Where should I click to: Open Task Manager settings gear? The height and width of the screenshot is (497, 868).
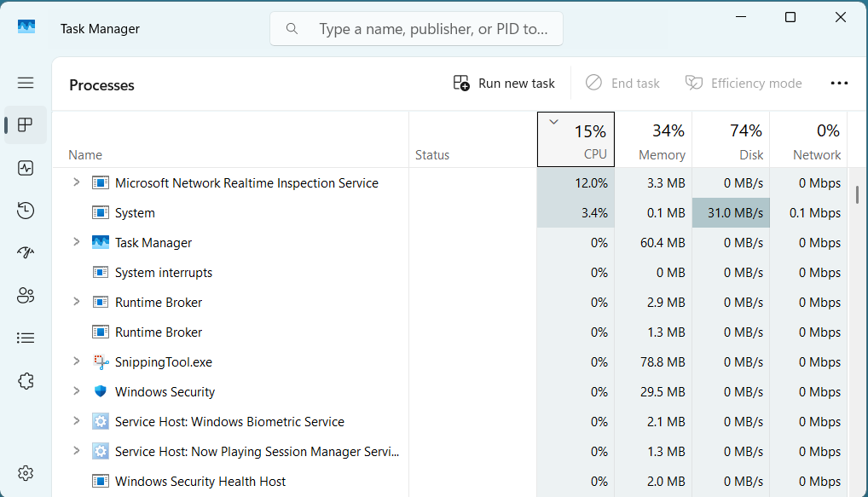click(26, 473)
